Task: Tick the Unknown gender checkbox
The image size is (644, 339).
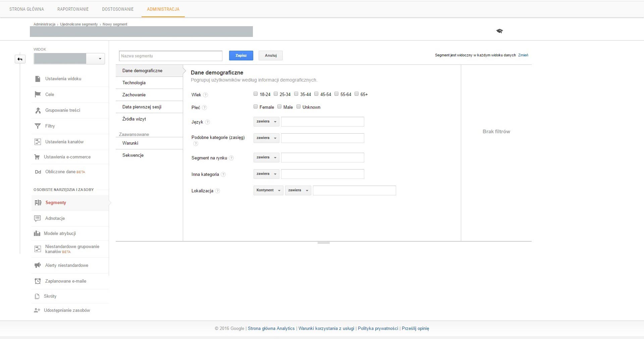Action: pos(299,107)
